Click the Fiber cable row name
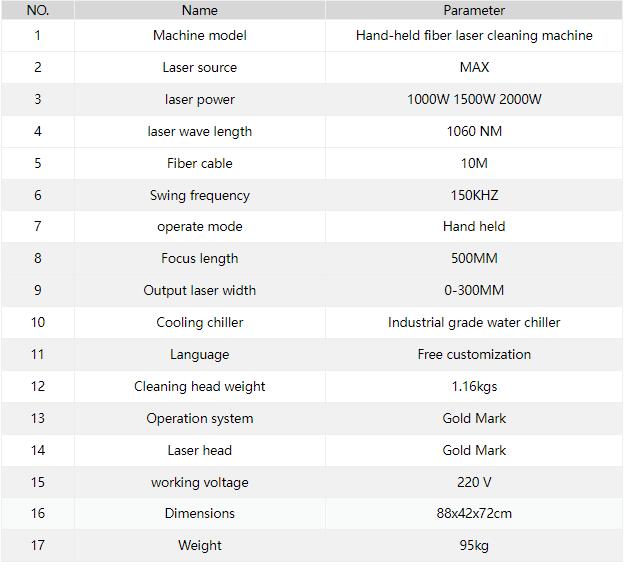 click(200, 163)
